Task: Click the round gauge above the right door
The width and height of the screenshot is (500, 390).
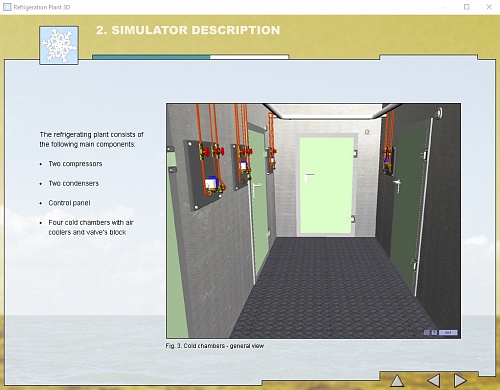Action: pos(438,113)
